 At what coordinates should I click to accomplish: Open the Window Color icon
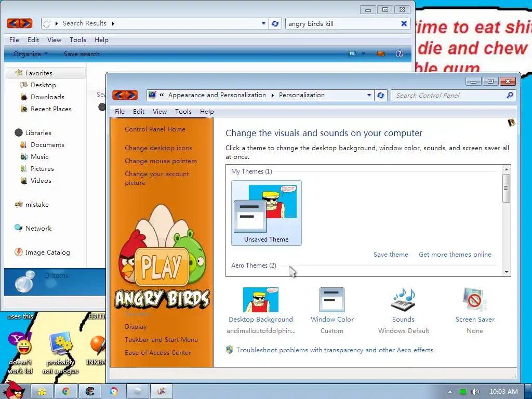coord(332,300)
